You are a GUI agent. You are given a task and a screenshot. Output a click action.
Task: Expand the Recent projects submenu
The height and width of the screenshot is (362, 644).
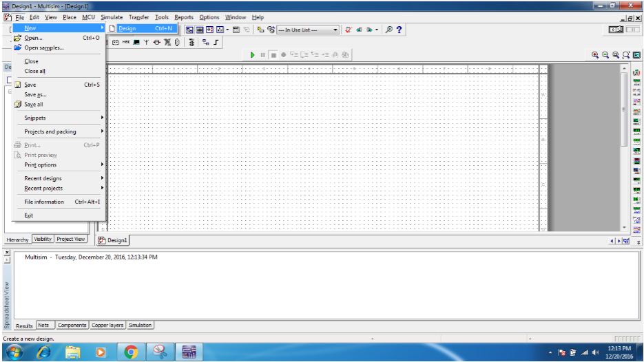[59, 188]
